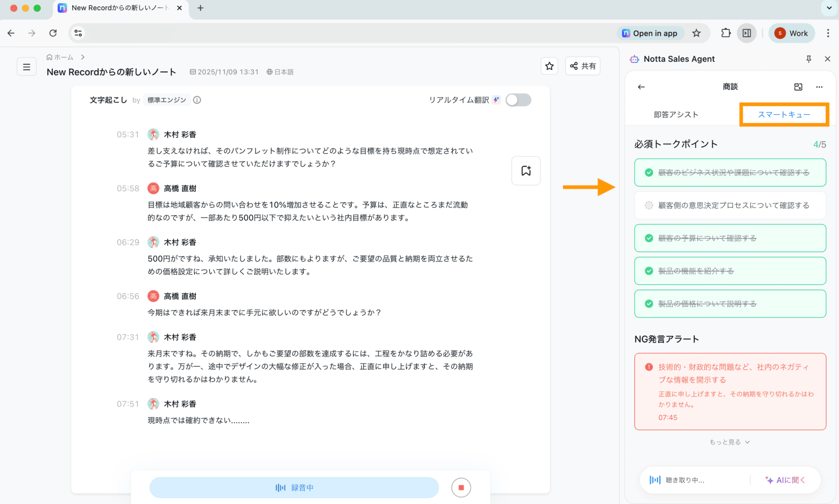Switch to the 即答アシスト tab
The height and width of the screenshot is (504, 839).
tap(676, 114)
